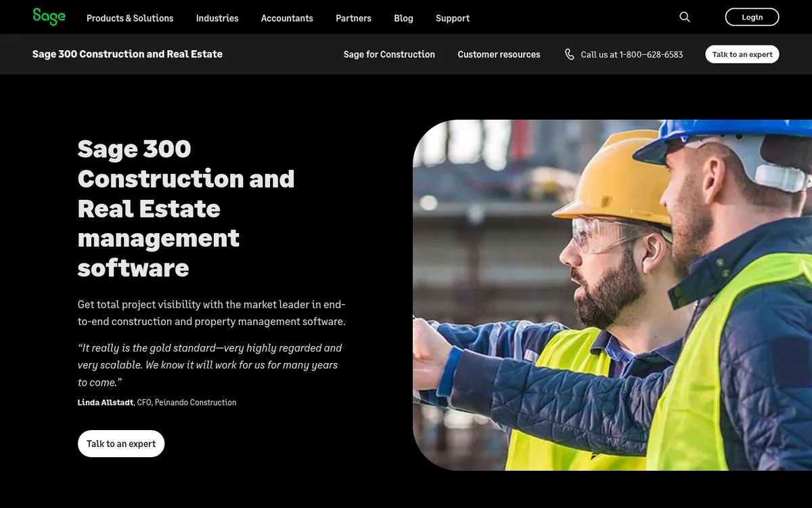Viewport: 812px width, 508px height.
Task: Open the Products & Solutions menu
Action: 130,18
